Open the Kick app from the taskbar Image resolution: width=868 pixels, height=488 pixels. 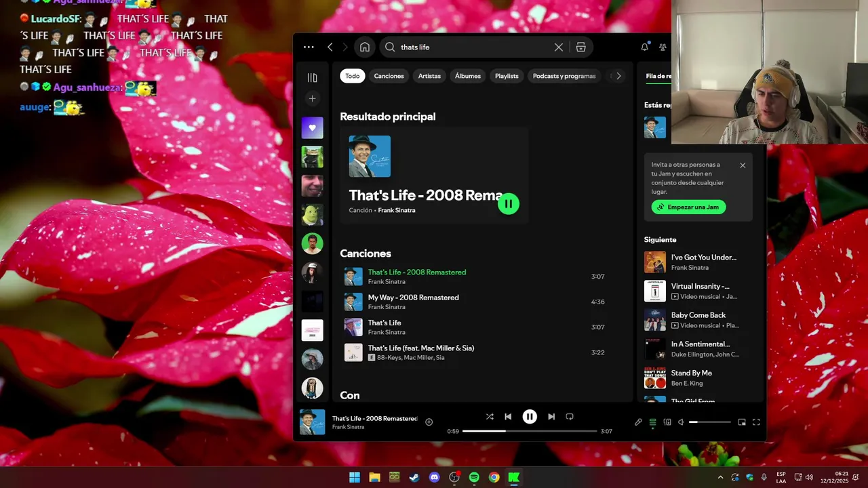tap(514, 477)
